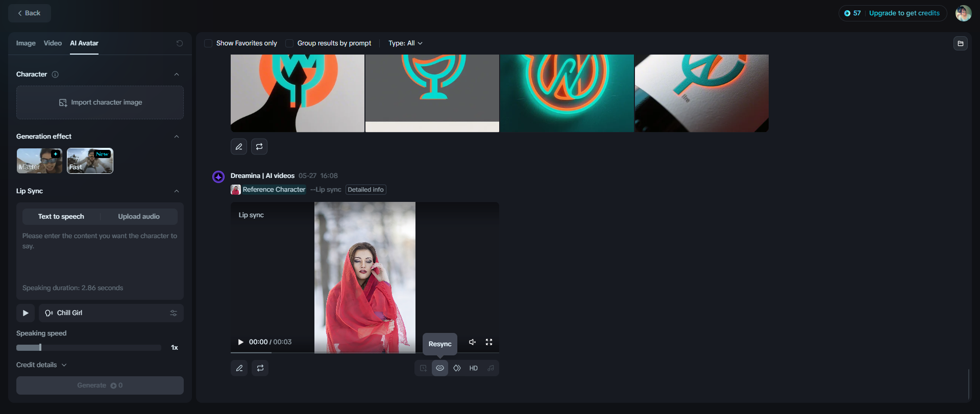Image resolution: width=980 pixels, height=414 pixels.
Task: Open the Type: All dropdown
Action: point(405,43)
